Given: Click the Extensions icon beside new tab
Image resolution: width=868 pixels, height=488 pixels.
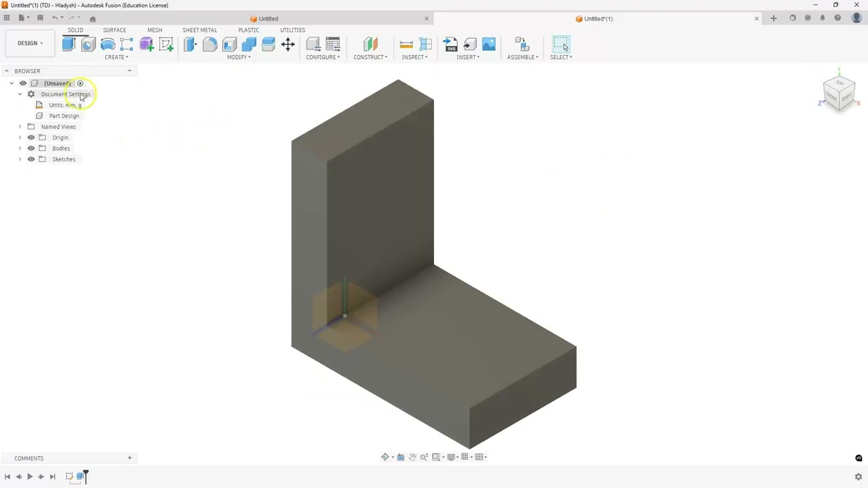Looking at the screenshot, I should [x=793, y=18].
